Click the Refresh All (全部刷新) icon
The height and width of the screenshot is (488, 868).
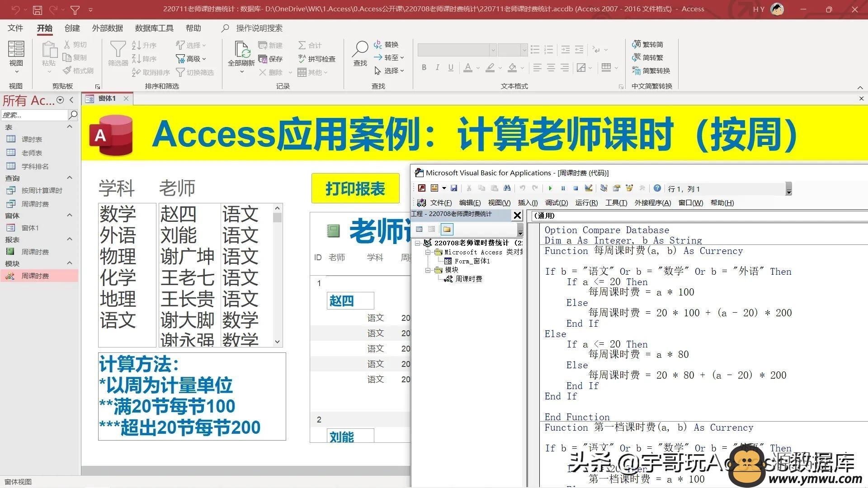241,56
